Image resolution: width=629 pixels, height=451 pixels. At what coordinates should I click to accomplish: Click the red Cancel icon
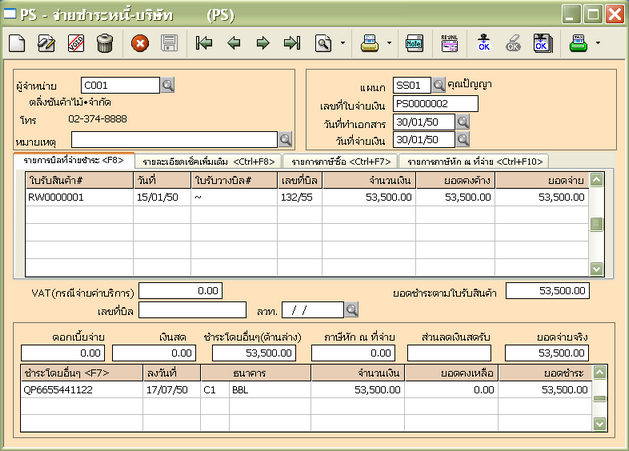point(140,43)
